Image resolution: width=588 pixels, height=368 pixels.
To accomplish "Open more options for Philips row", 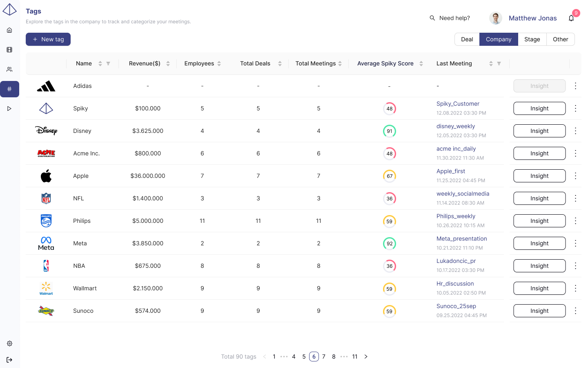I will pyautogui.click(x=575, y=221).
